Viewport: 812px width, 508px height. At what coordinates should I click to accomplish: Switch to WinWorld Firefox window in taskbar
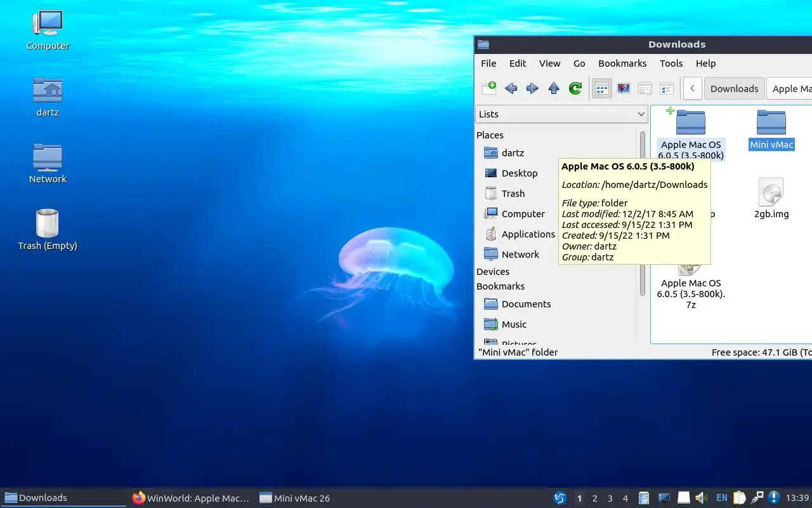click(192, 498)
